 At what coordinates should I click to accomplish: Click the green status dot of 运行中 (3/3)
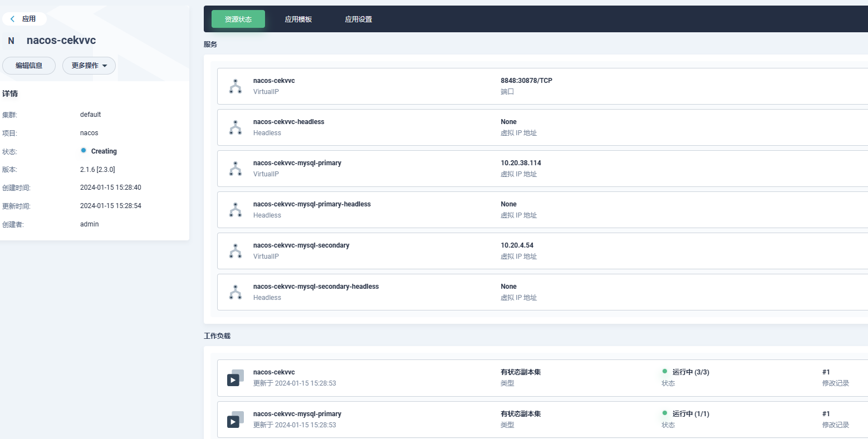click(665, 372)
